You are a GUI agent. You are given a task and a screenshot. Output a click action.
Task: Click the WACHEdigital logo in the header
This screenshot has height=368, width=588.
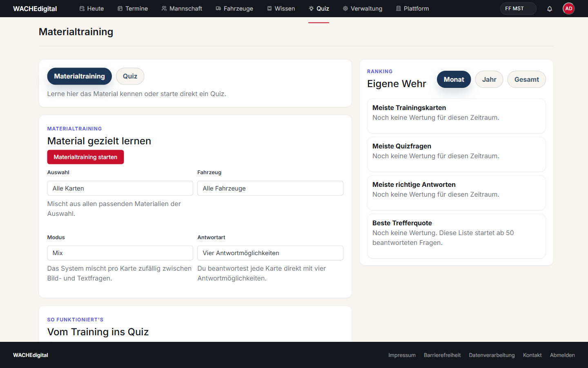pyautogui.click(x=35, y=9)
